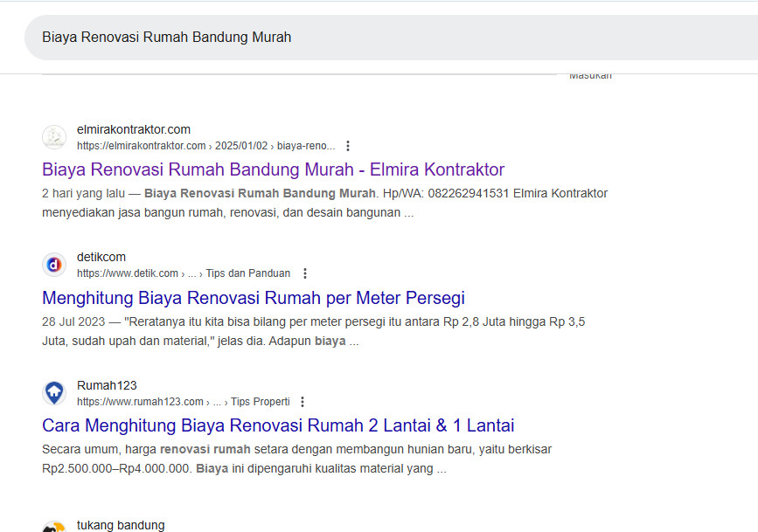Screen dimensions: 758x532
Task: Click the '2 hari yang lalu' snippet text
Action: coord(84,193)
